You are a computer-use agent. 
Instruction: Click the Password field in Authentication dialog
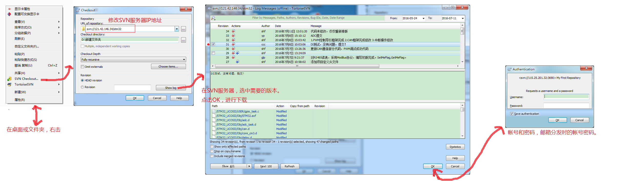[566, 106]
